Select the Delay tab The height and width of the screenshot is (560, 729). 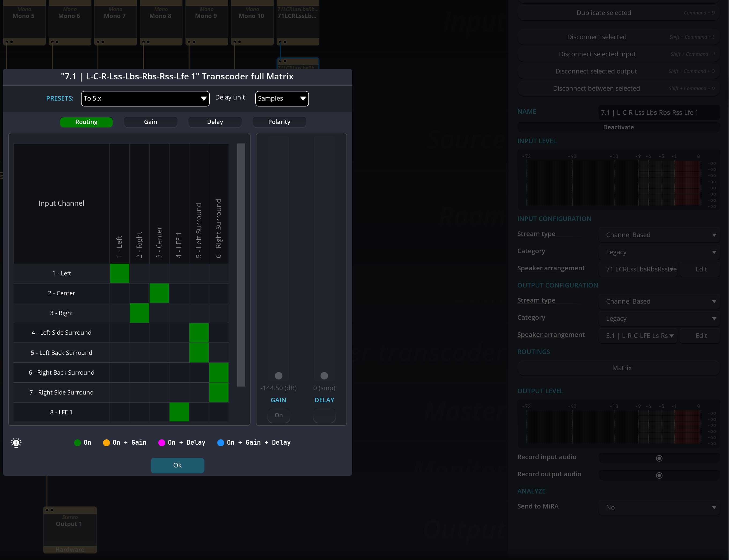[x=215, y=122]
